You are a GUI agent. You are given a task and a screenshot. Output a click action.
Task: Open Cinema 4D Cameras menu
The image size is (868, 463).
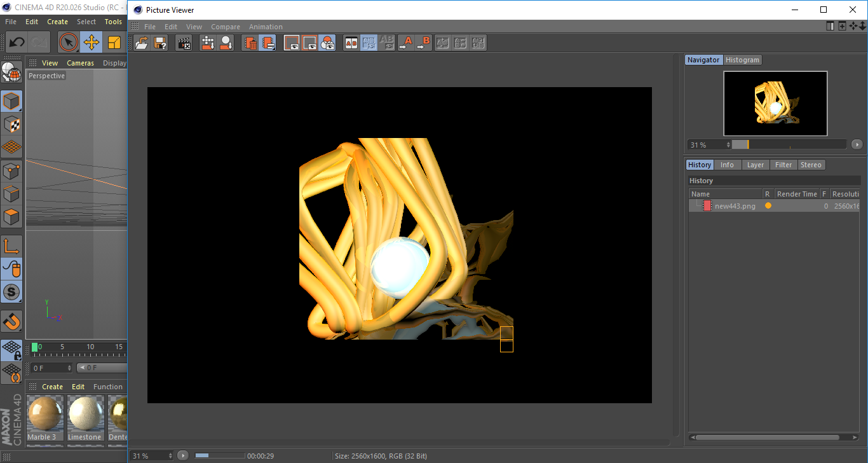(x=80, y=63)
